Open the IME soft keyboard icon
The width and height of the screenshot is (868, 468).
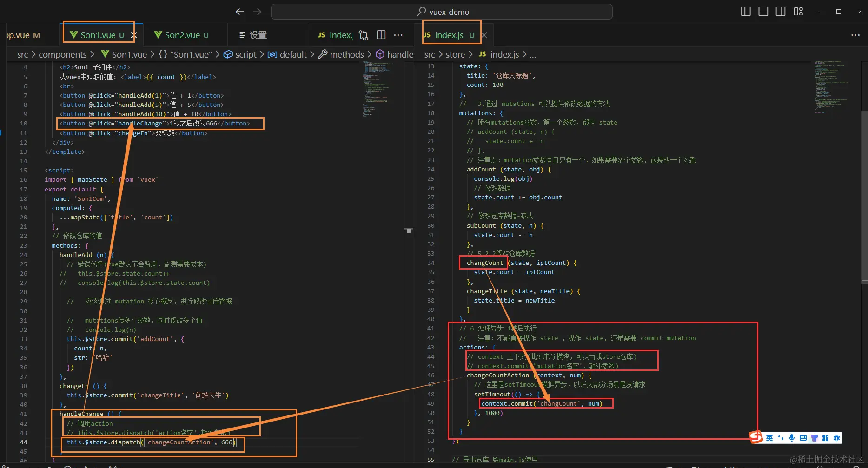803,438
